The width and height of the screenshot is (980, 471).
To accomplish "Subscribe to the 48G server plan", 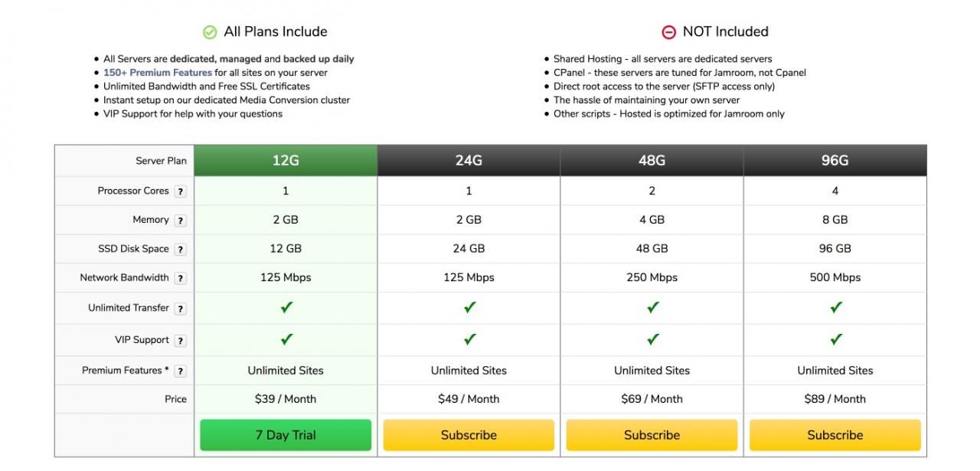I will [652, 435].
